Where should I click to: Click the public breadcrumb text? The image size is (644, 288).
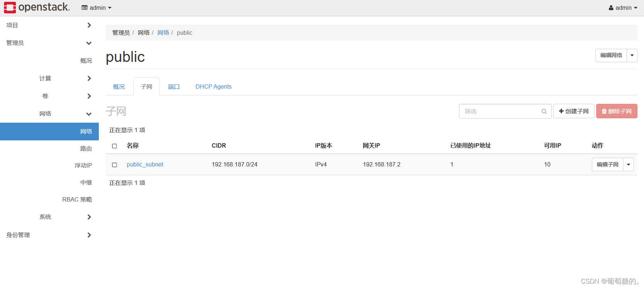185,33
